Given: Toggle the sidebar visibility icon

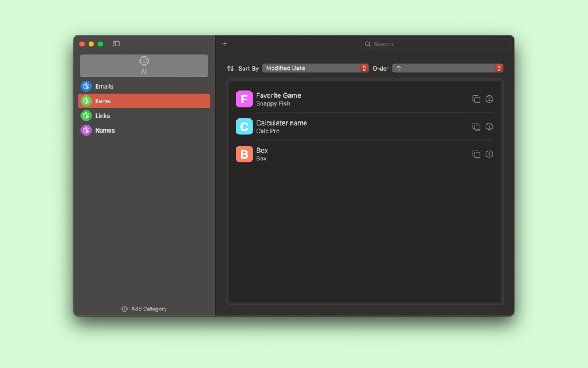Looking at the screenshot, I should click(x=116, y=44).
